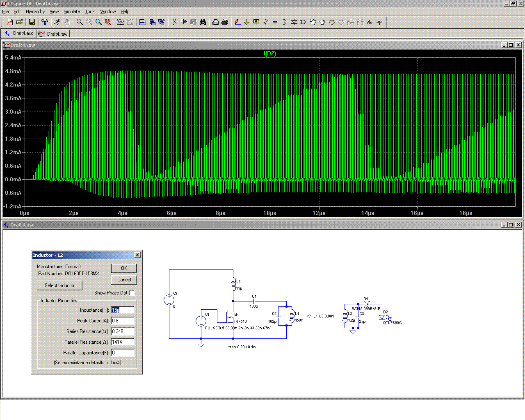Switch to the Draft4.raw tab
This screenshot has height=420, width=525.
click(53, 34)
